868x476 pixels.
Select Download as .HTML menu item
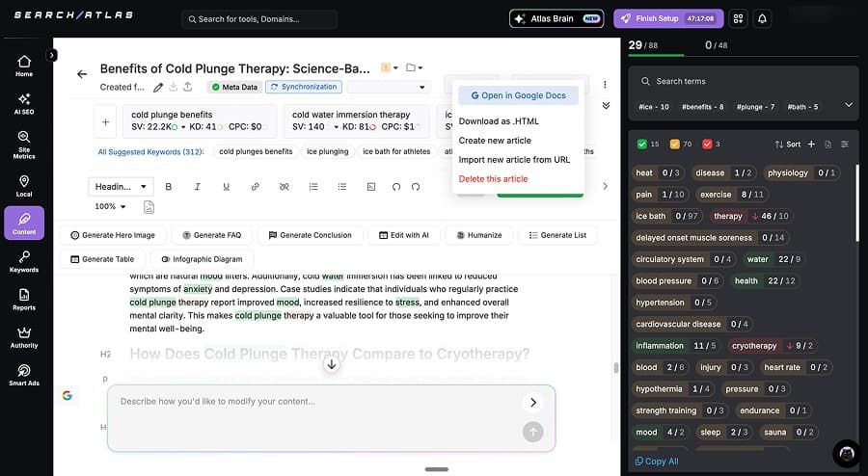pyautogui.click(x=499, y=121)
